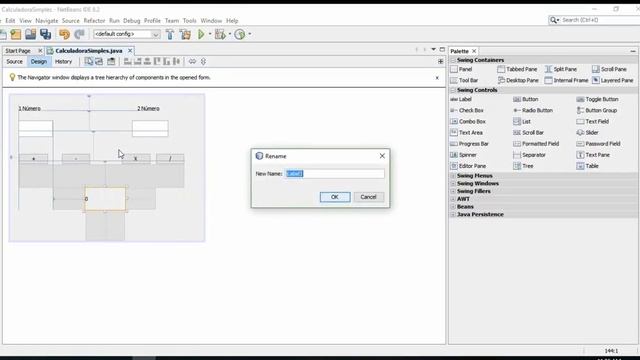Click Cancel in the Rename dialog
Image resolution: width=640 pixels, height=360 pixels.
point(368,197)
